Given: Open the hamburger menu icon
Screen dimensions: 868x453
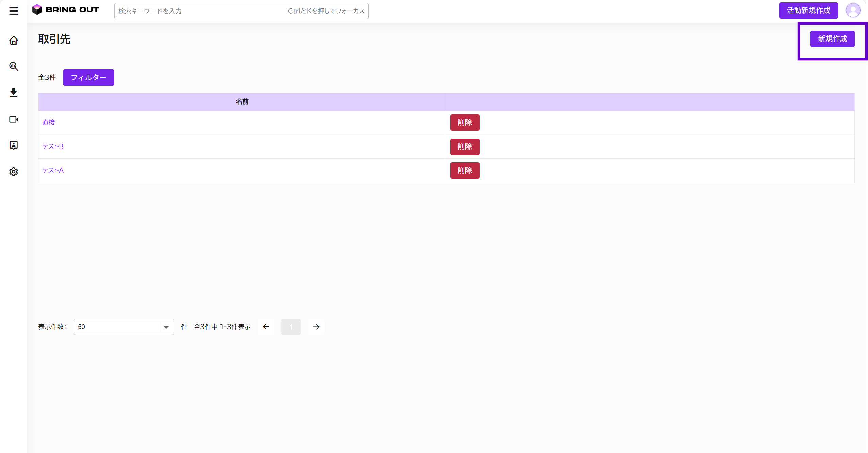Looking at the screenshot, I should click(14, 11).
